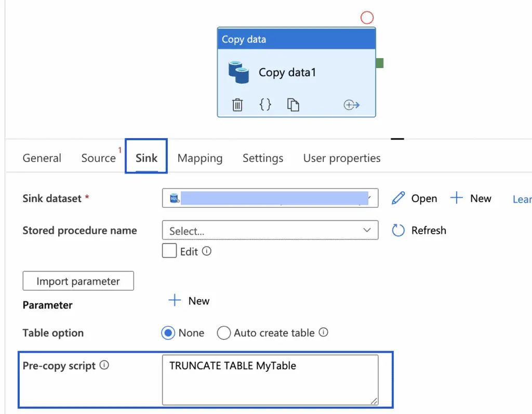532x414 pixels.
Task: Enable the Edit checkbox
Action: tap(169, 251)
